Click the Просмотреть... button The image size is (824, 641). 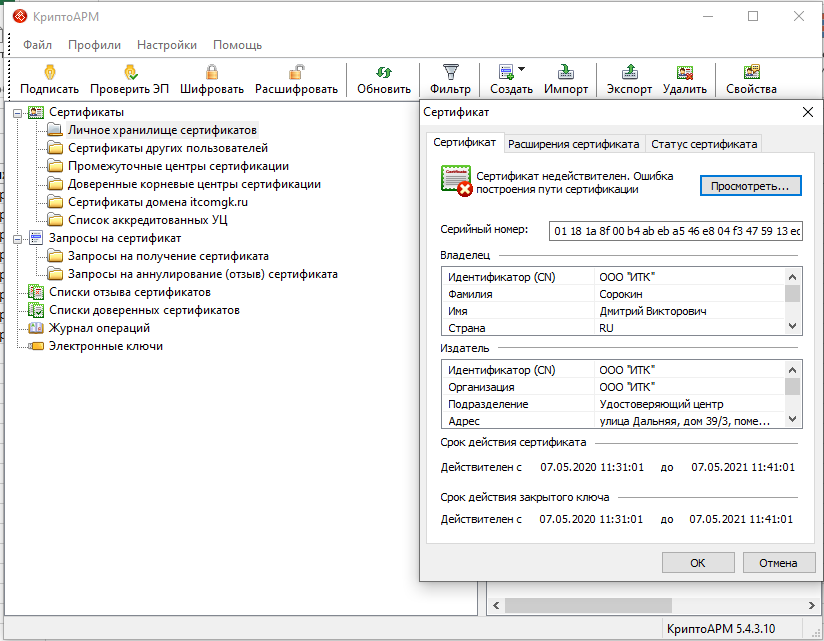pos(749,186)
